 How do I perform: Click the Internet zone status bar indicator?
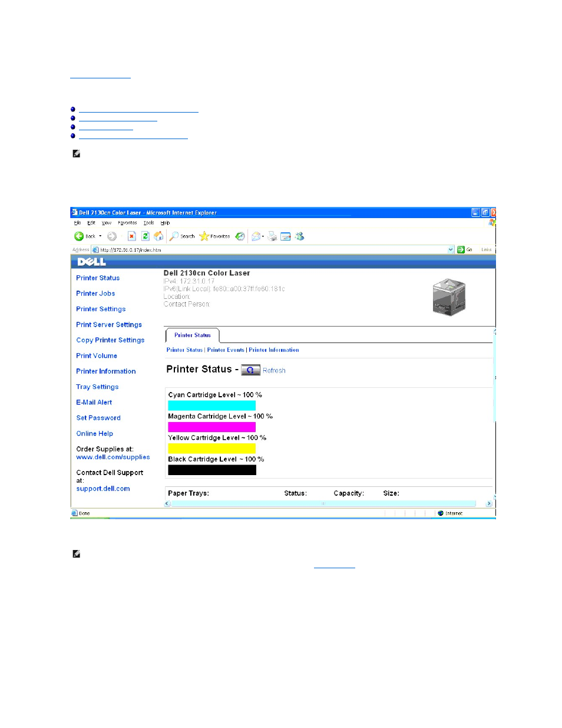point(450,513)
